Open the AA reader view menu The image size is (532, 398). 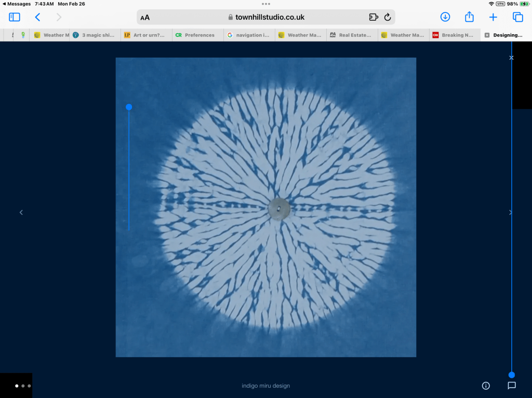(145, 18)
